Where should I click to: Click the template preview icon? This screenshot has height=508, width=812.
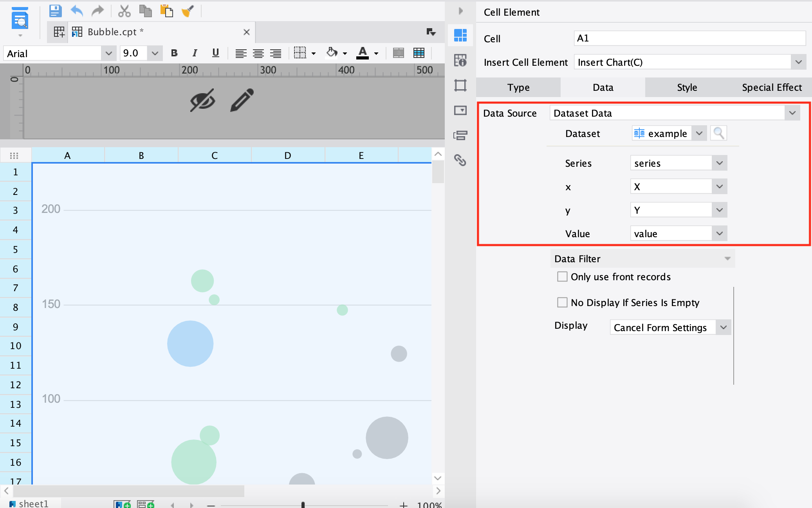tap(20, 19)
